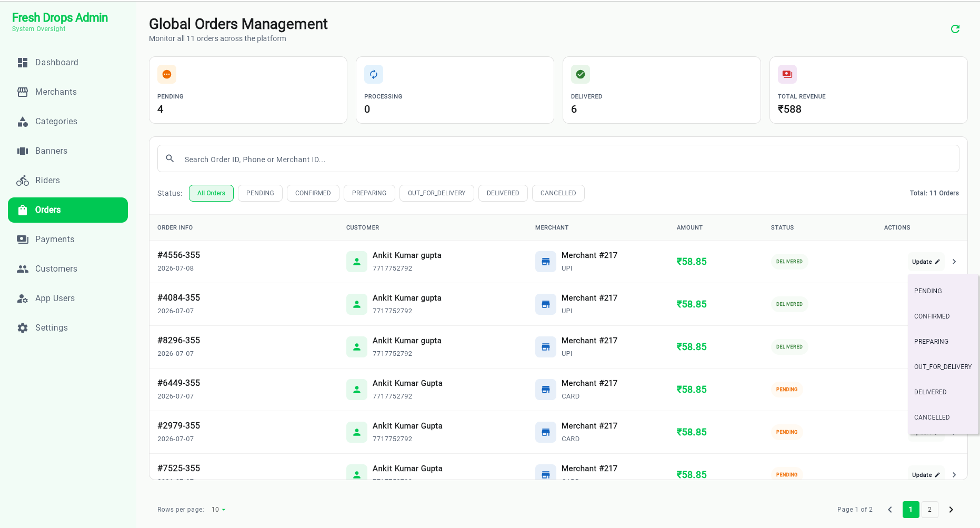Screen dimensions: 980x528
Task: Click the search magnifier icon
Action: click(x=170, y=158)
